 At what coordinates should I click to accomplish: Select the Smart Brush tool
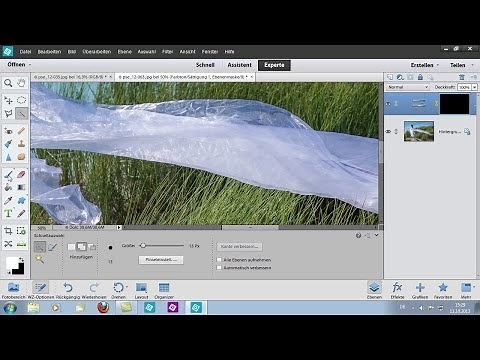tap(8, 144)
